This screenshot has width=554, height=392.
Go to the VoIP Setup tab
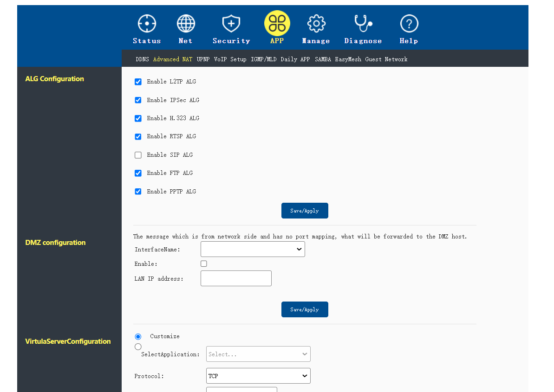(x=230, y=59)
